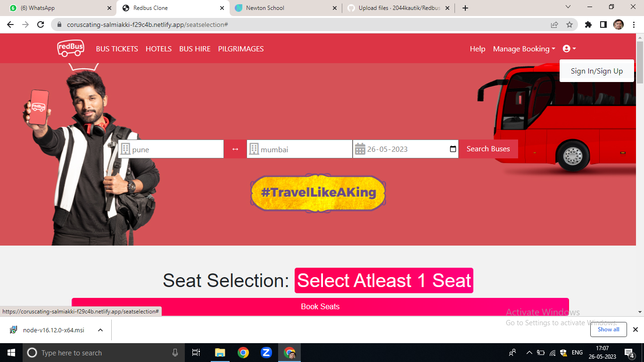Screen dimensions: 644x362
Task: Open File Explorer from taskbar
Action: pyautogui.click(x=220, y=353)
